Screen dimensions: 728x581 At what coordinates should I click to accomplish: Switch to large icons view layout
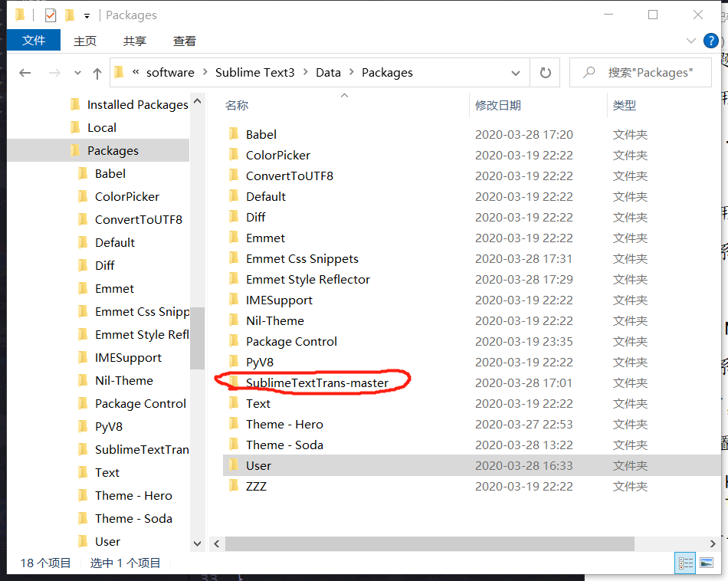pyautogui.click(x=707, y=563)
